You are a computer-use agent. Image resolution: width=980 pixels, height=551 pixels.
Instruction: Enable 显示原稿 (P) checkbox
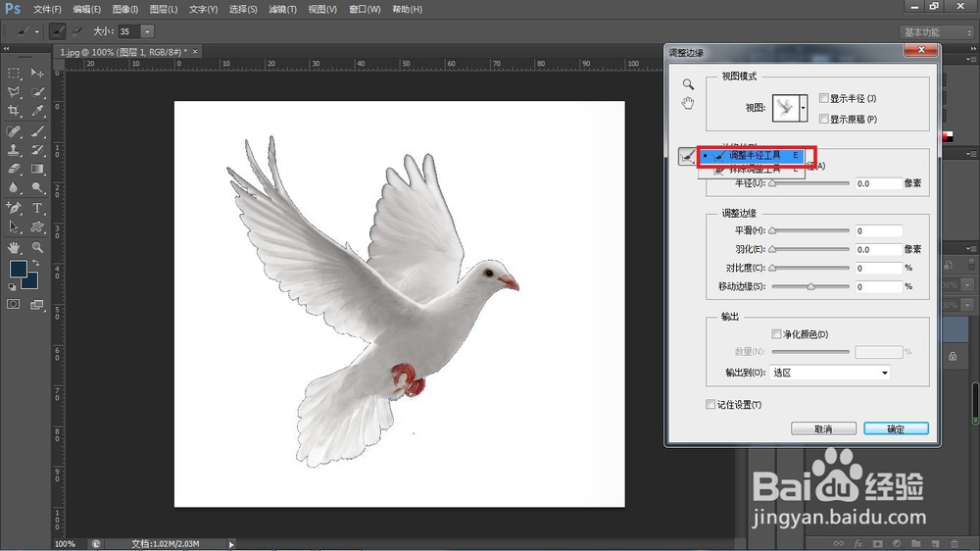tap(824, 119)
